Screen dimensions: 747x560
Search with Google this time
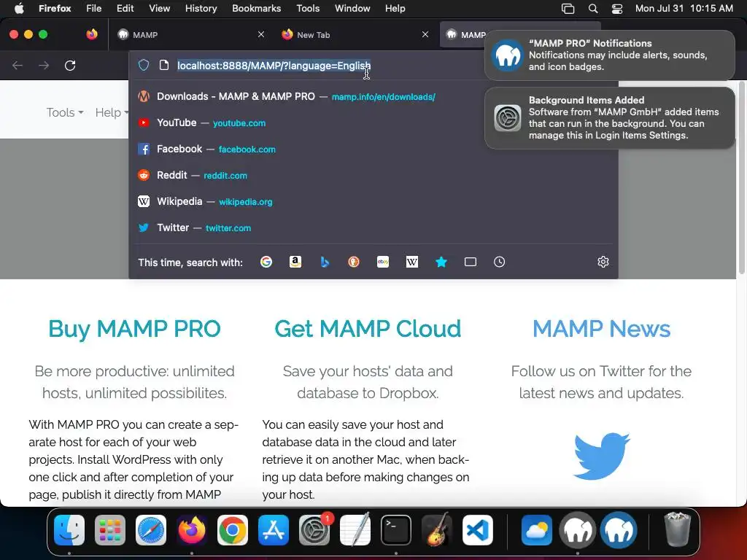[x=266, y=262]
